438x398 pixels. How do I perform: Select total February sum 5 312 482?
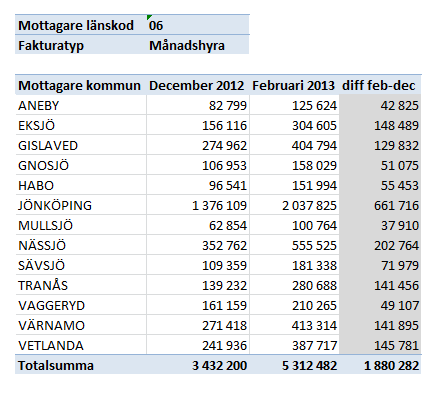point(309,366)
